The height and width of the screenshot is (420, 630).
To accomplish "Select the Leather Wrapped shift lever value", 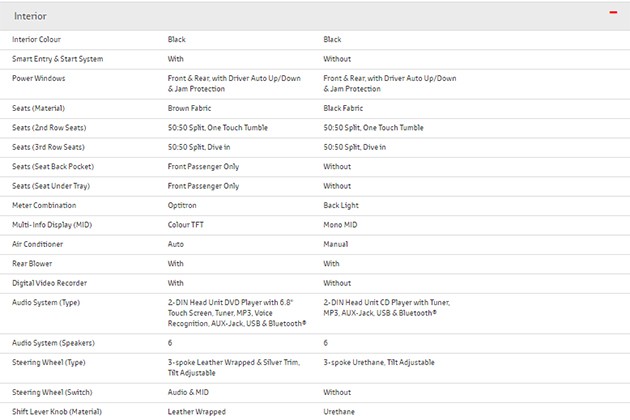I will pyautogui.click(x=196, y=411).
